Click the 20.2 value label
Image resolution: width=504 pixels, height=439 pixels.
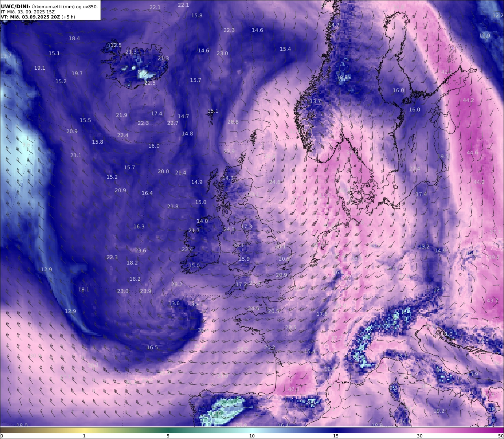pyautogui.click(x=269, y=347)
